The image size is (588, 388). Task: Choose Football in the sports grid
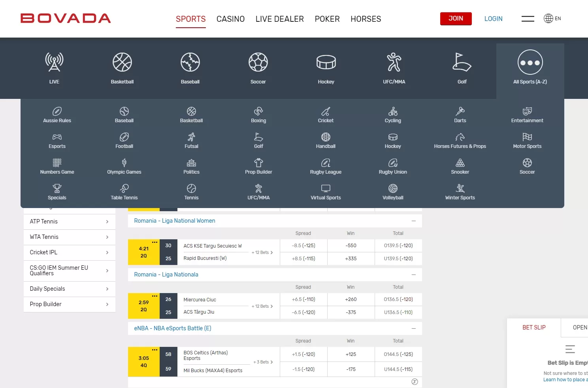(124, 140)
